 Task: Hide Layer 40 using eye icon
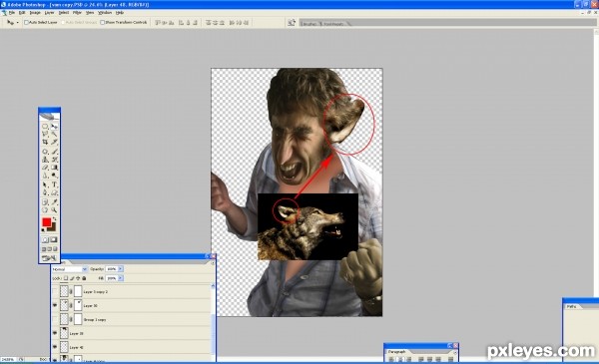pyautogui.click(x=55, y=347)
